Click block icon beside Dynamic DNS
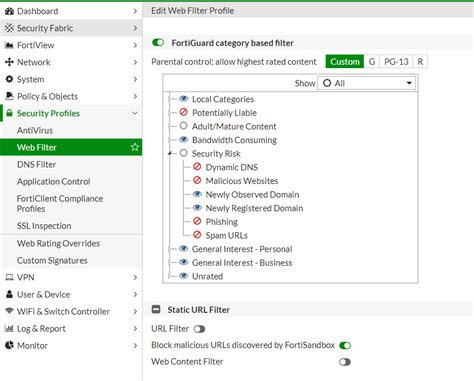 pyautogui.click(x=197, y=167)
